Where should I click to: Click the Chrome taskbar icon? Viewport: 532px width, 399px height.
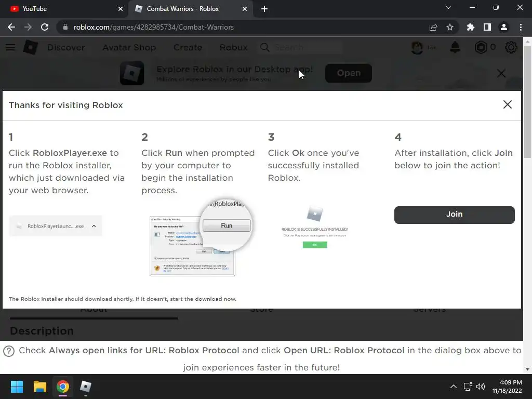click(63, 387)
